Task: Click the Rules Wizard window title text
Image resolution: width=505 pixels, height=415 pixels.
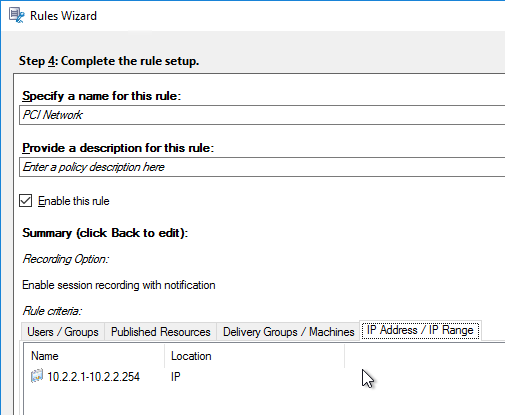Action: point(63,16)
